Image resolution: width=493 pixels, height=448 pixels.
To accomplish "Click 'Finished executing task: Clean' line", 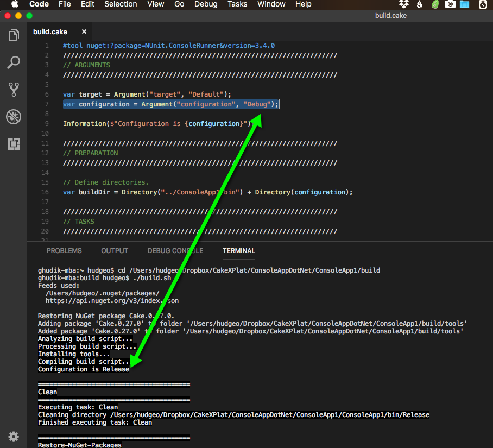I will (x=95, y=422).
